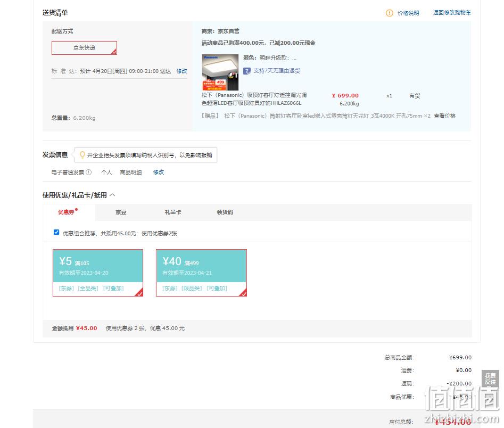
Task: Select the 京东快递 delivery option
Action: (84, 47)
